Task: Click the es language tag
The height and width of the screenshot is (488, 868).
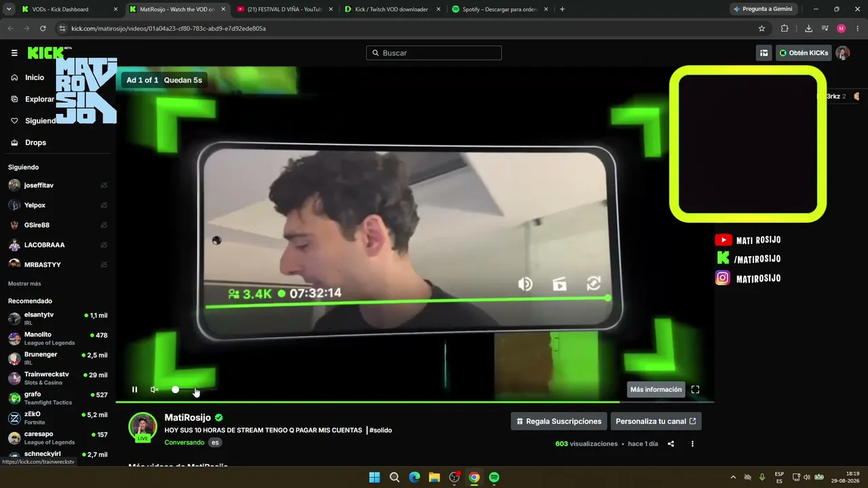Action: pyautogui.click(x=215, y=443)
